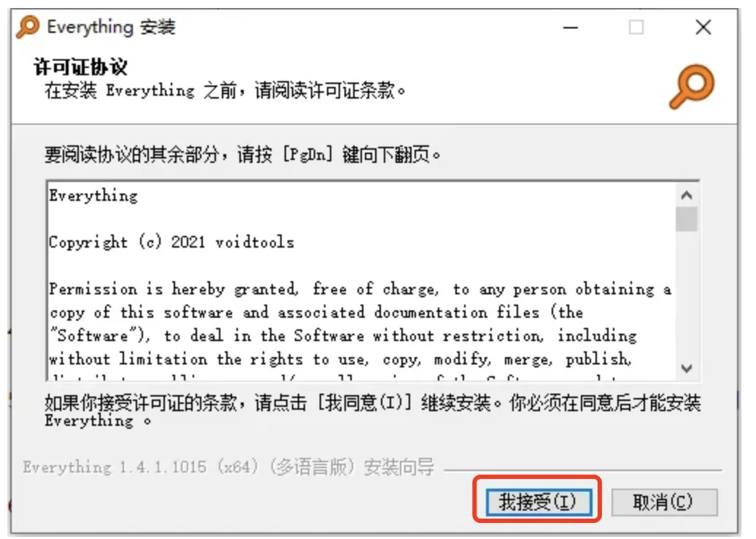The image size is (756, 539).
Task: Click the "Everything 1.4.1.1015 (x64)" version label
Action: [141, 467]
